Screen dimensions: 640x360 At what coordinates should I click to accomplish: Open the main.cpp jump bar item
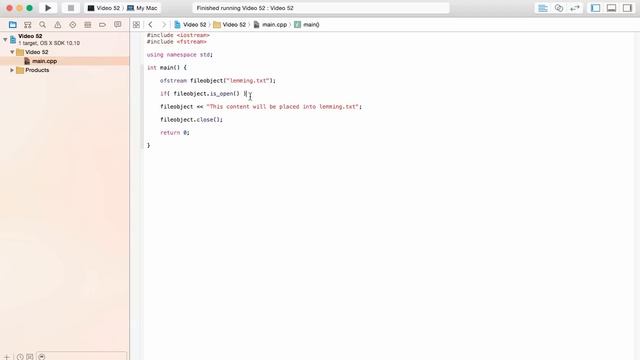point(270,24)
